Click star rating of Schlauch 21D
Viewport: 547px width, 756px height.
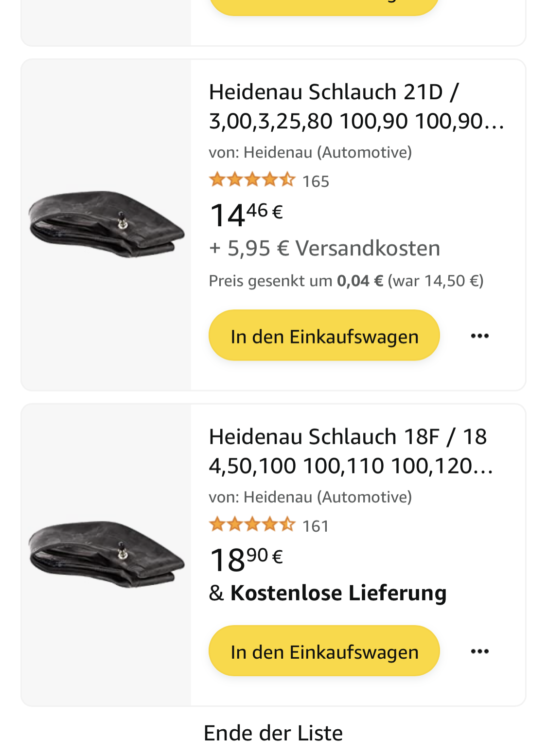tap(252, 180)
